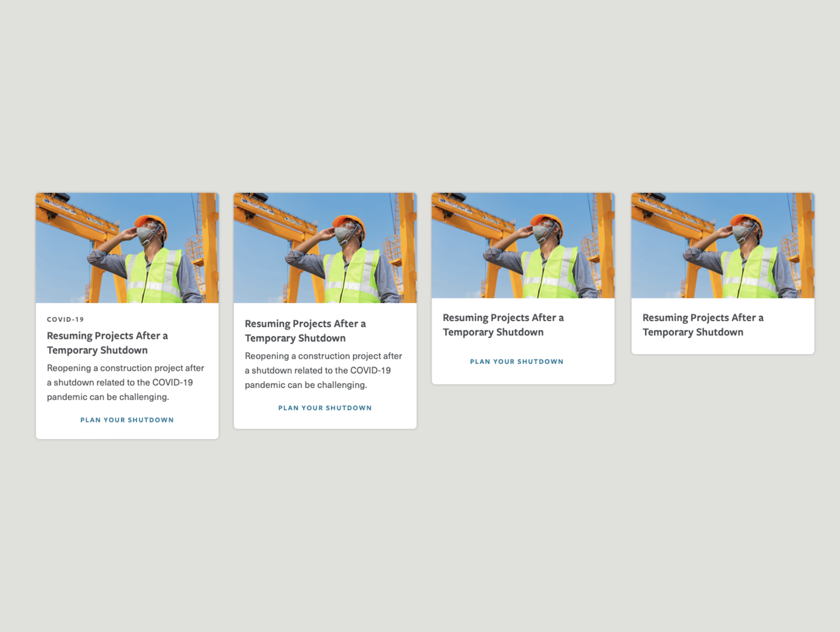
Task: Click Plan Your Shutdown on the first card
Action: click(x=127, y=420)
